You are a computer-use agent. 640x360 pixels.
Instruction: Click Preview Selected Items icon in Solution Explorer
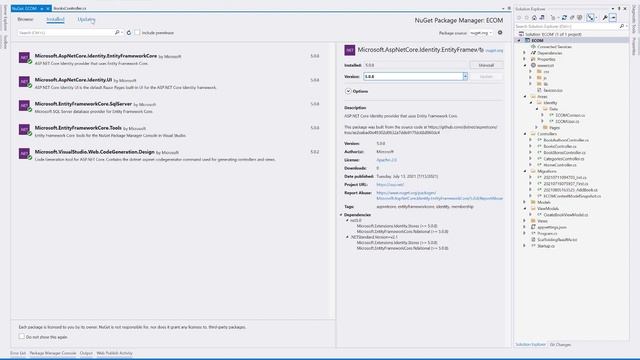coord(613,18)
